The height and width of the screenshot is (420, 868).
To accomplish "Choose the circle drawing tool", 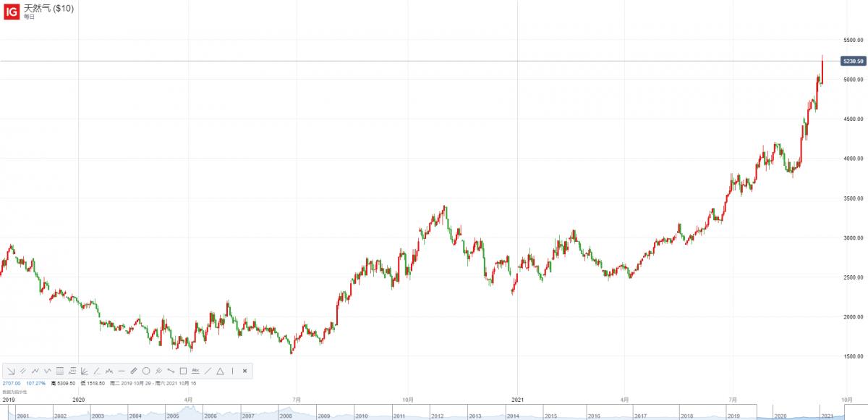I will (146, 371).
